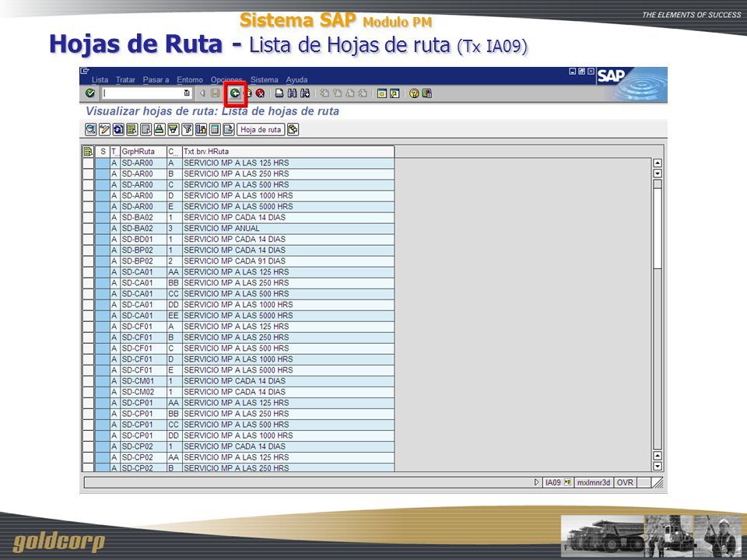
Task: Click the Customize Local Layout icon
Action: point(427,93)
